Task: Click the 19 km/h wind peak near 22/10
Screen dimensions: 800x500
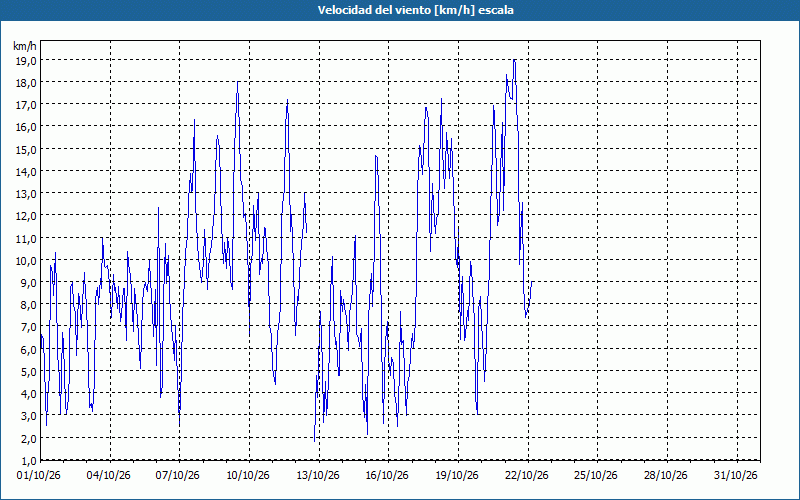Action: tap(514, 60)
